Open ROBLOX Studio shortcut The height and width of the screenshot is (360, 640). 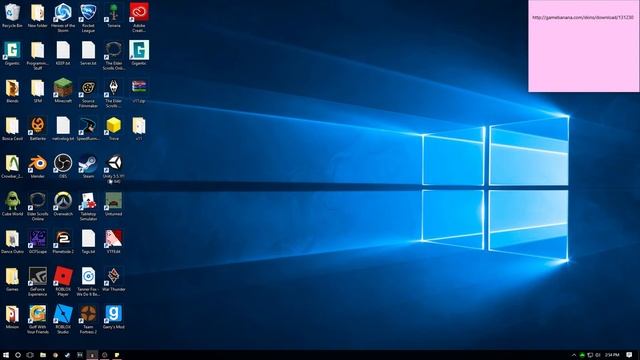click(63, 319)
